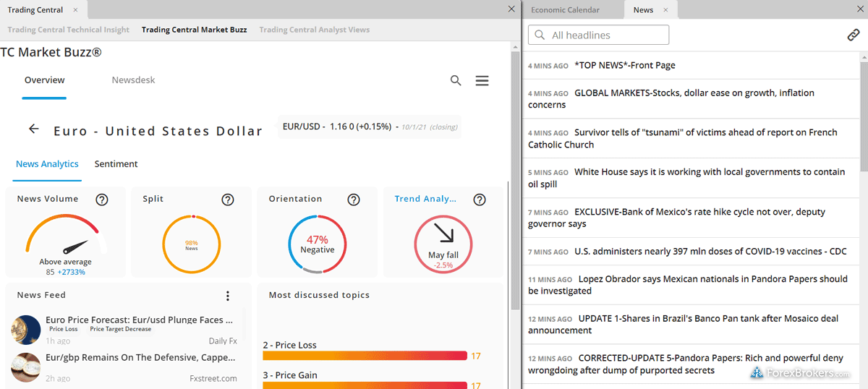The image size is (868, 389).
Task: Click the News Volume gauge
Action: 65,235
